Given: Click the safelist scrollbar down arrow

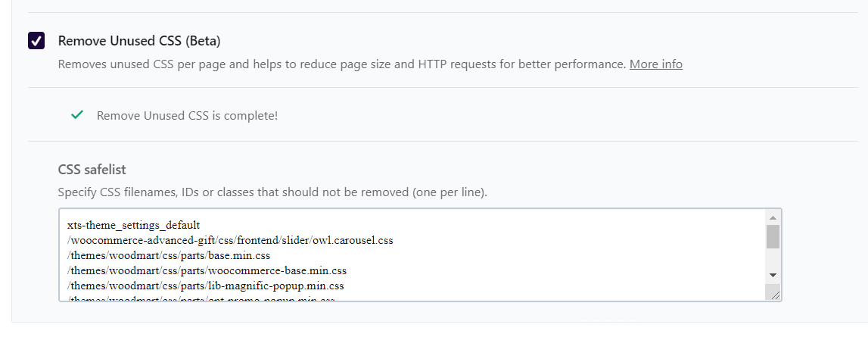Looking at the screenshot, I should click(773, 275).
